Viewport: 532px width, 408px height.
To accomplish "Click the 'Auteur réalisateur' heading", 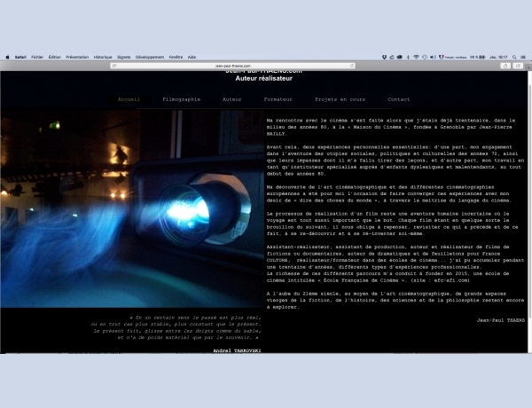I will pyautogui.click(x=264, y=78).
